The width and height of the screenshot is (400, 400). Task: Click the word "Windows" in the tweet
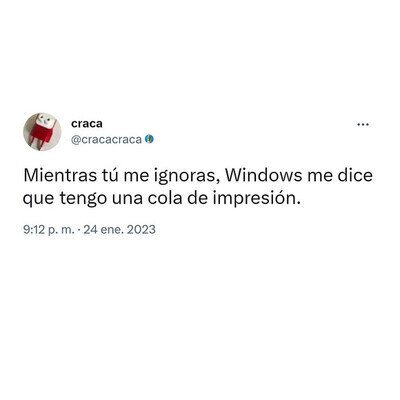coord(263,176)
